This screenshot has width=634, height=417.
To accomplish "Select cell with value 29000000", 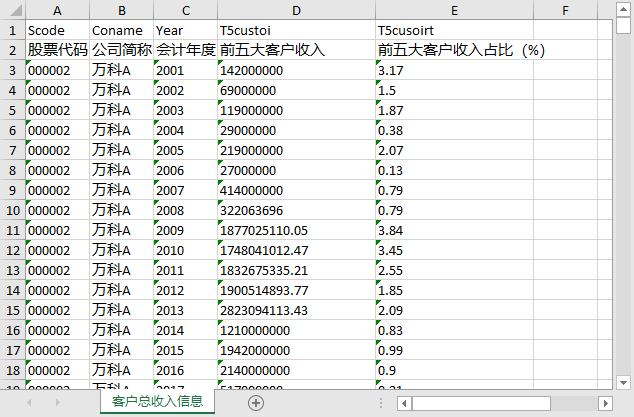I will (296, 130).
